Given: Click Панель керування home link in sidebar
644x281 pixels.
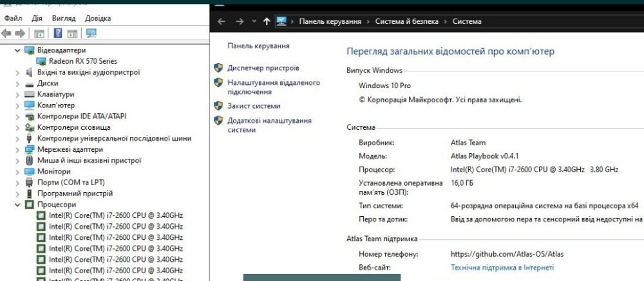Looking at the screenshot, I should 258,46.
